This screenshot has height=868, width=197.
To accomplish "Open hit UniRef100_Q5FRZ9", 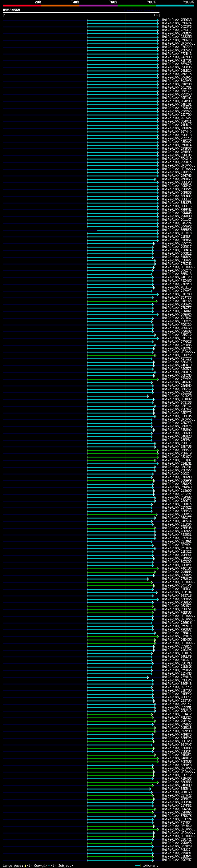I will coord(177,799).
